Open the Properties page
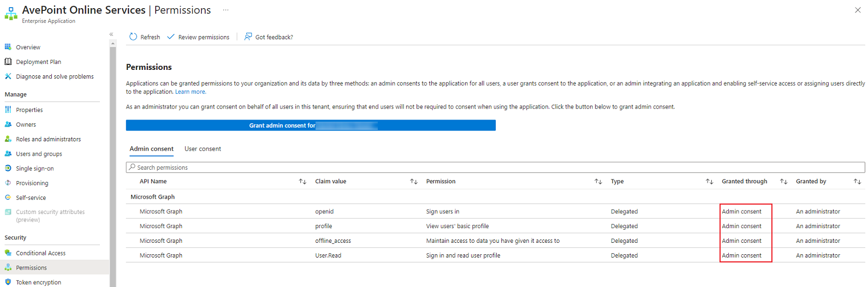Viewport: 868px width, 287px height. click(29, 110)
